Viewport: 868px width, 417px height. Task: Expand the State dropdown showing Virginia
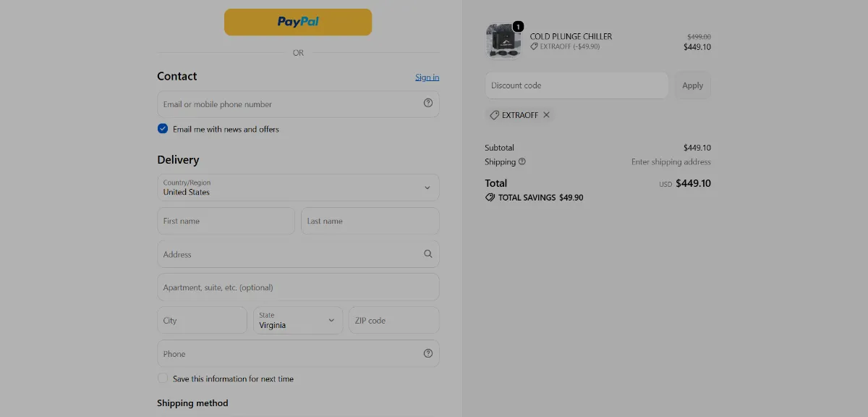click(x=298, y=320)
